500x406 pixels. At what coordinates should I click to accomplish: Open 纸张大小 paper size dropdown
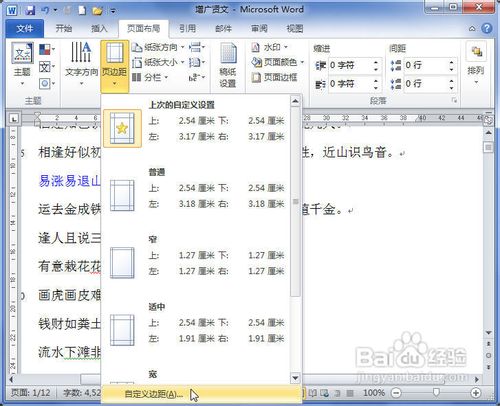[158, 62]
